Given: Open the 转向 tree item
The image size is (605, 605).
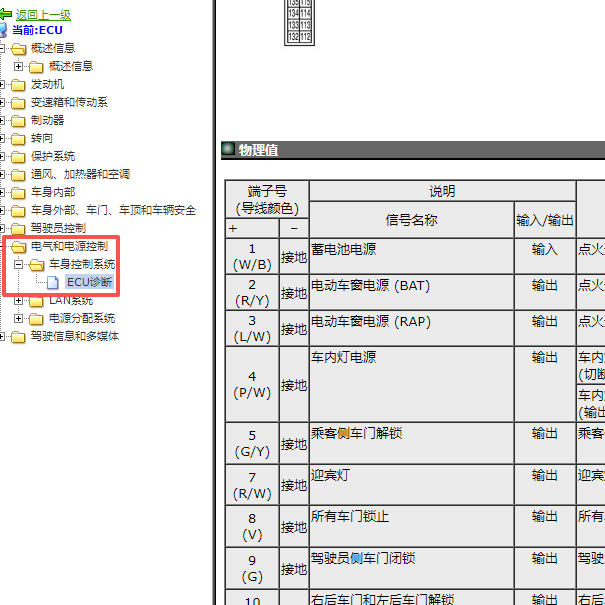Looking at the screenshot, I should (42, 138).
